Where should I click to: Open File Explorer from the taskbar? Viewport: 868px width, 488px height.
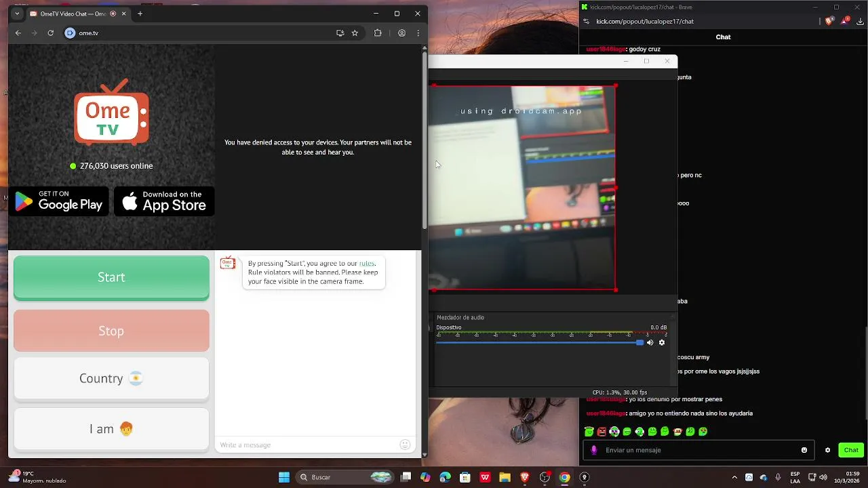click(x=505, y=477)
